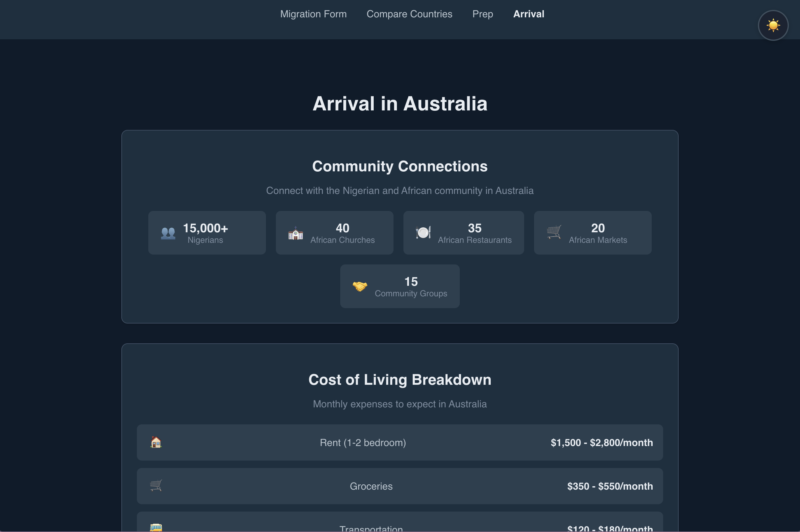Open the 20 African Markets card
The image size is (800, 532).
point(593,233)
